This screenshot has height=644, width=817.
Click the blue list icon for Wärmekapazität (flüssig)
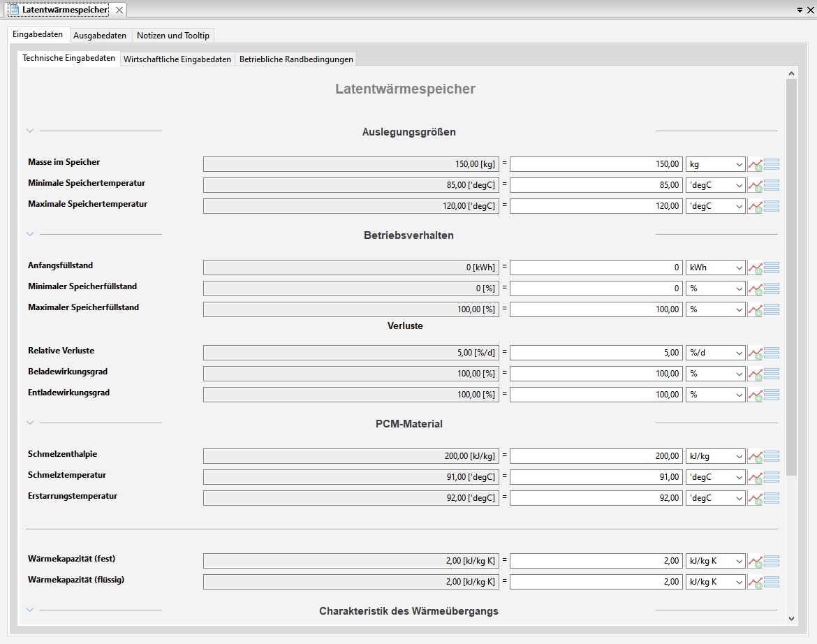(x=772, y=582)
